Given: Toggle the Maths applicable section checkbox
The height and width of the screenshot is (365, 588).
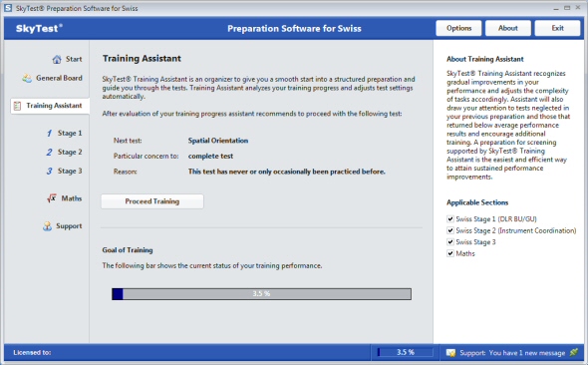Looking at the screenshot, I should [x=450, y=253].
